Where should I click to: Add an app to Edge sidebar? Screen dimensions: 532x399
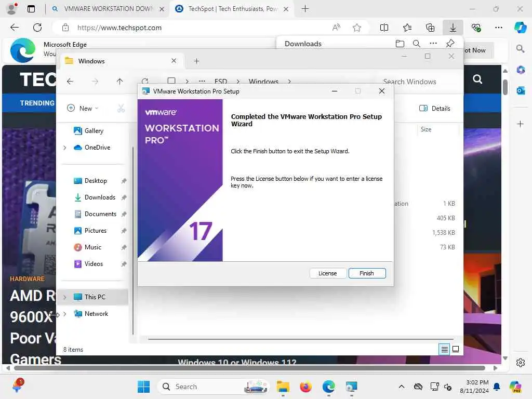click(x=520, y=124)
